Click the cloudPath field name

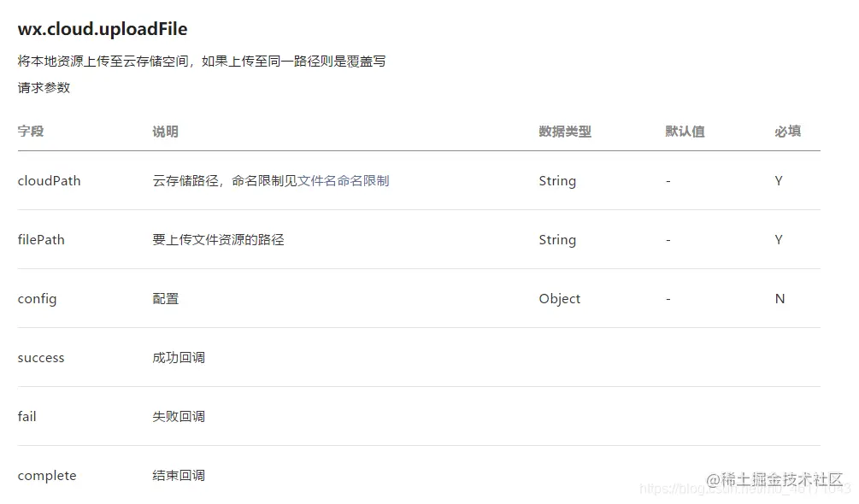50,180
